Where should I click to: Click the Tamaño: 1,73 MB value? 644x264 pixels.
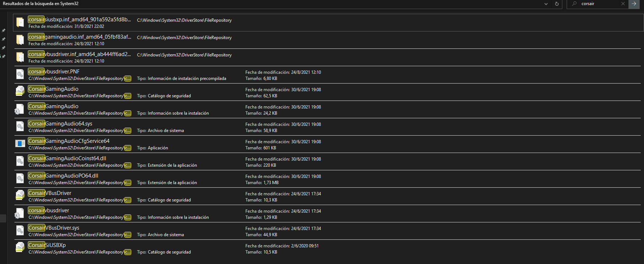click(x=262, y=183)
